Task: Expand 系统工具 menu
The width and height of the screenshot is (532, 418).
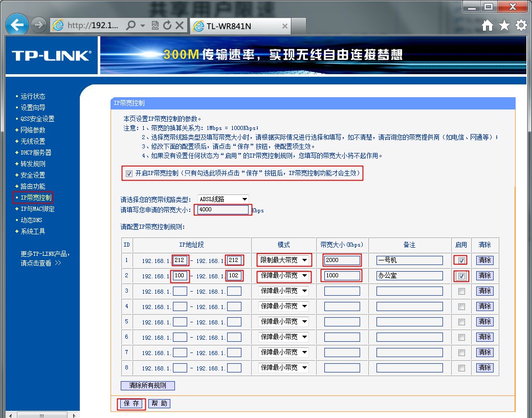Action: (33, 231)
